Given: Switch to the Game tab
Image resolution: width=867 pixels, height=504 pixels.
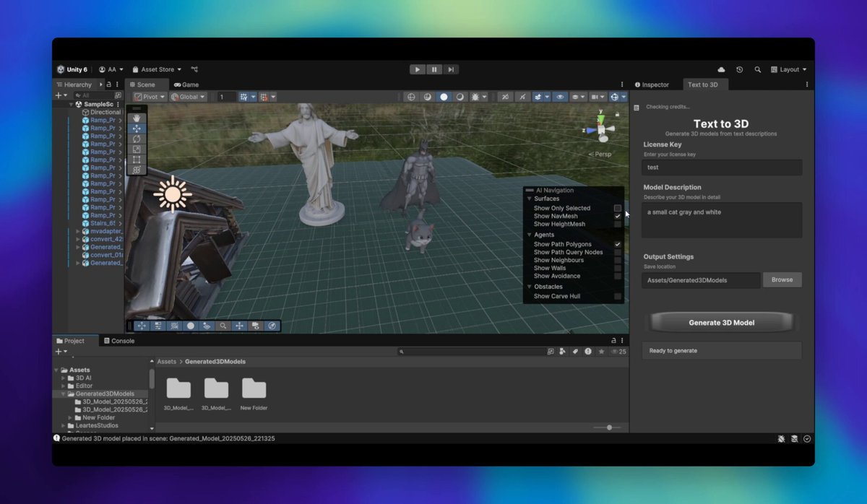Looking at the screenshot, I should point(186,84).
